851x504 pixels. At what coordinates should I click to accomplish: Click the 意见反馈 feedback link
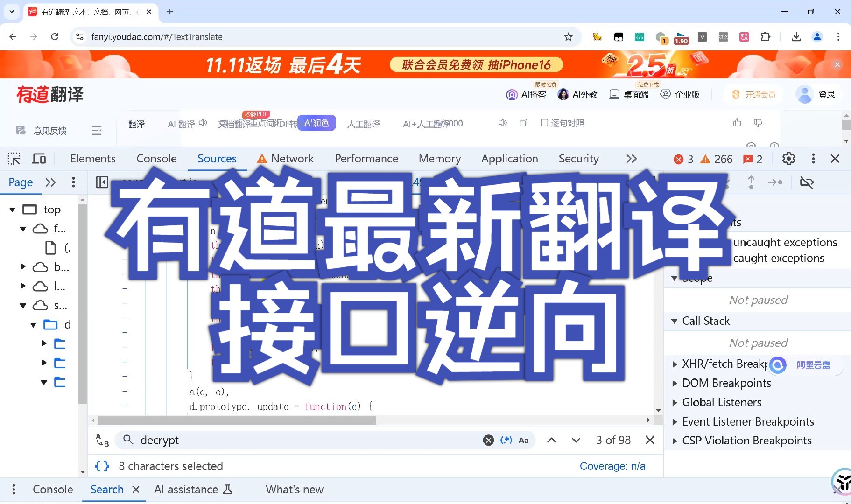[x=41, y=131]
